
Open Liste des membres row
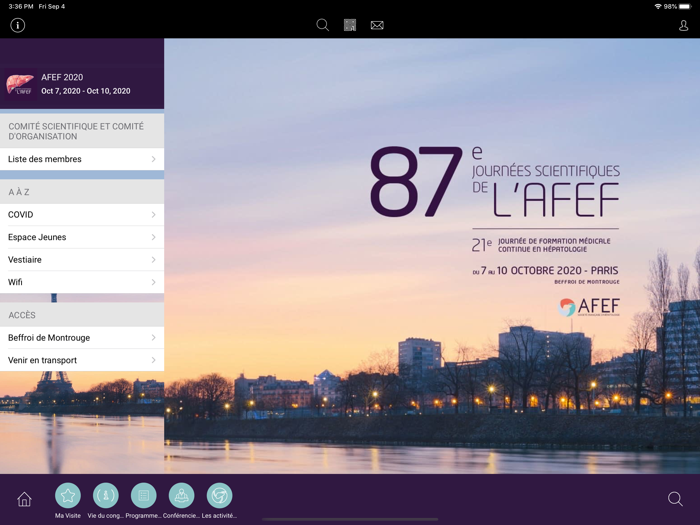[x=82, y=159]
